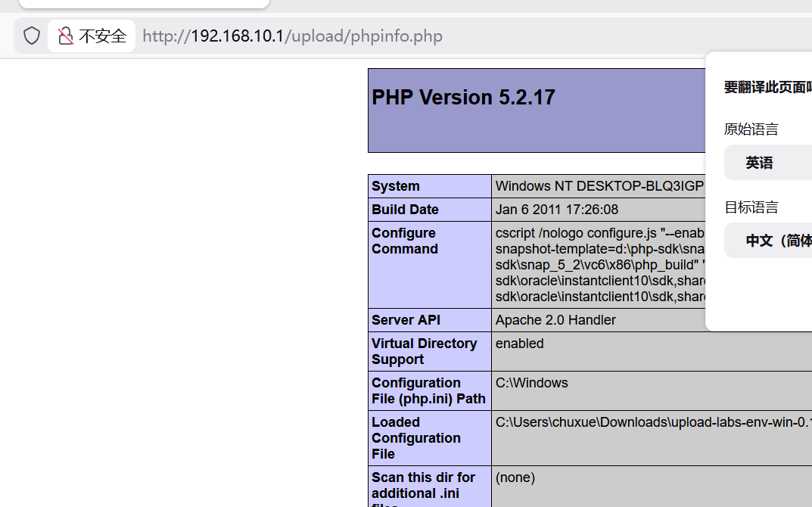Click the 原始语言 label in translate popup
This screenshot has height=507, width=812.
(x=751, y=129)
